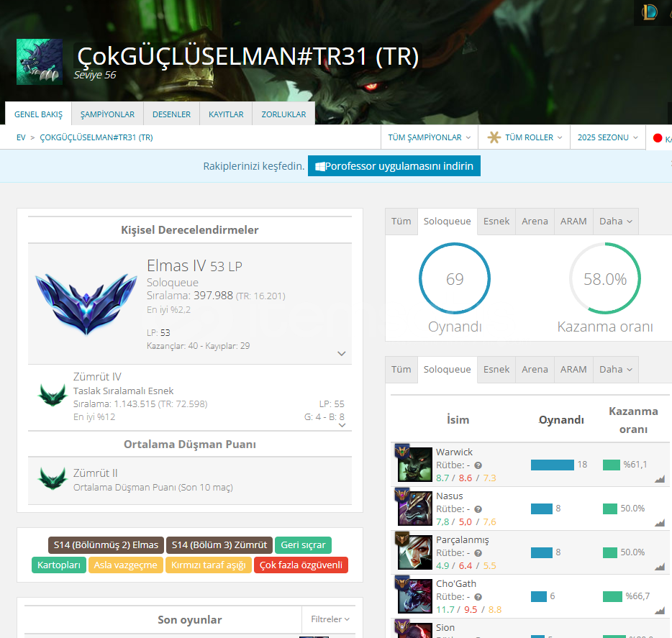Click the Geri sıçrar tag

point(303,544)
